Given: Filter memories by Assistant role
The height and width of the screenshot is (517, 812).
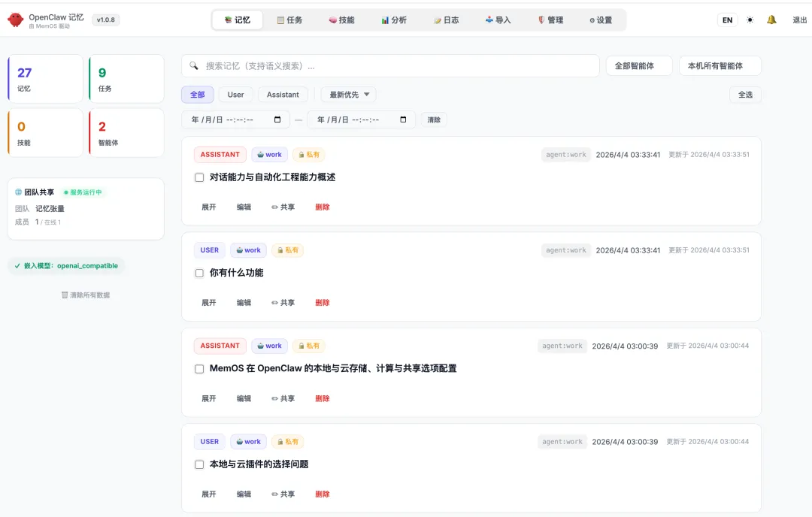Looking at the screenshot, I should click(283, 95).
